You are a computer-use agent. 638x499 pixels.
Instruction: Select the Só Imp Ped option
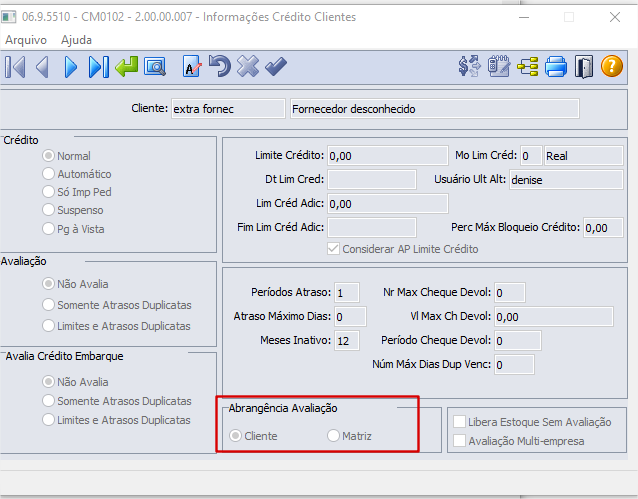77,192
